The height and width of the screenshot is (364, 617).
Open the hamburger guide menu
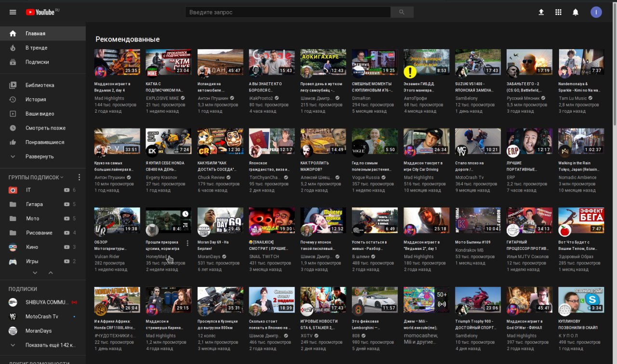(x=13, y=12)
